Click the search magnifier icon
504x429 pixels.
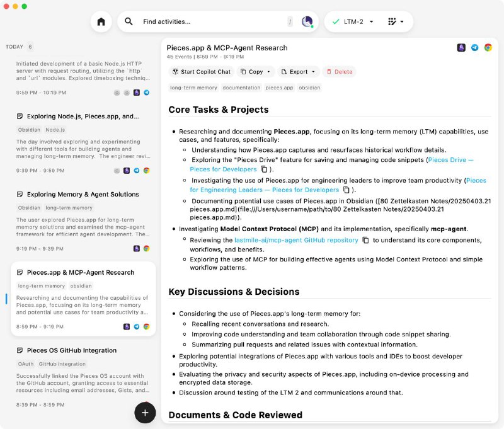click(129, 21)
